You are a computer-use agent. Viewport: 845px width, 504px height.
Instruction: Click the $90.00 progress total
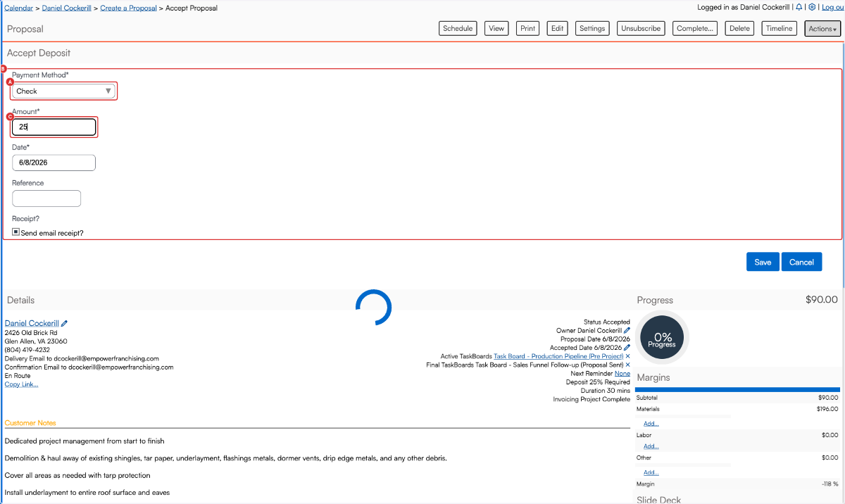click(x=822, y=300)
